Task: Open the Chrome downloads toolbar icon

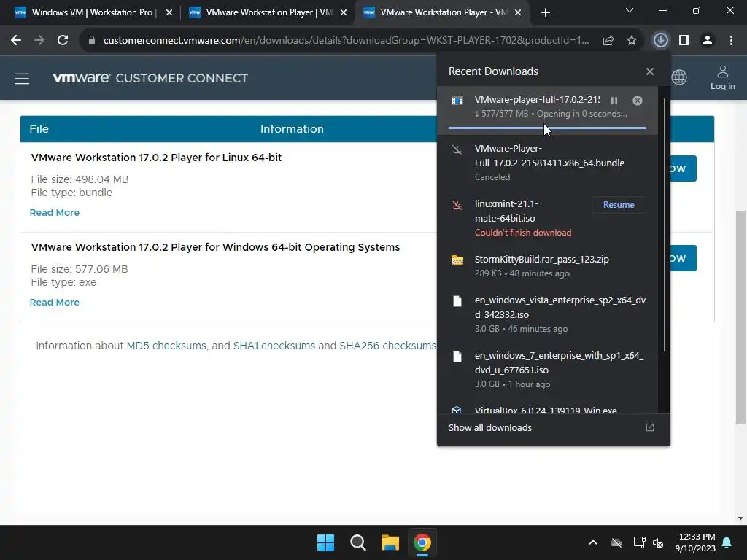Action: 661,41
